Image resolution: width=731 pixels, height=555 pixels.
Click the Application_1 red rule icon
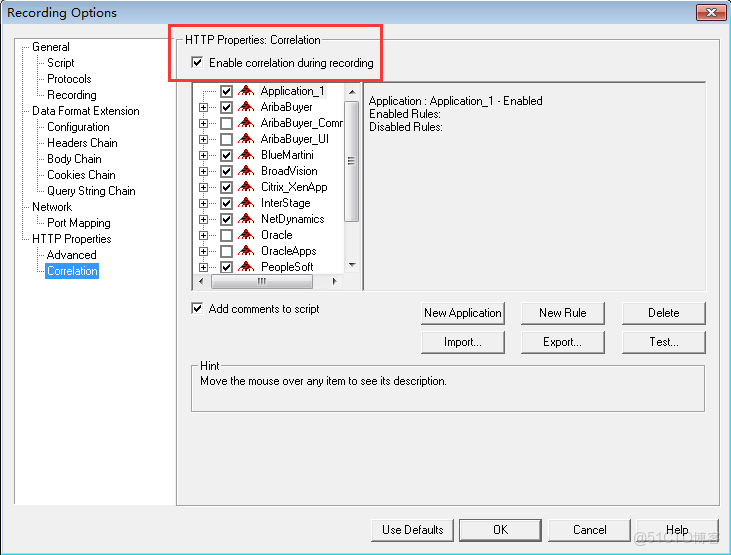pyautogui.click(x=246, y=90)
